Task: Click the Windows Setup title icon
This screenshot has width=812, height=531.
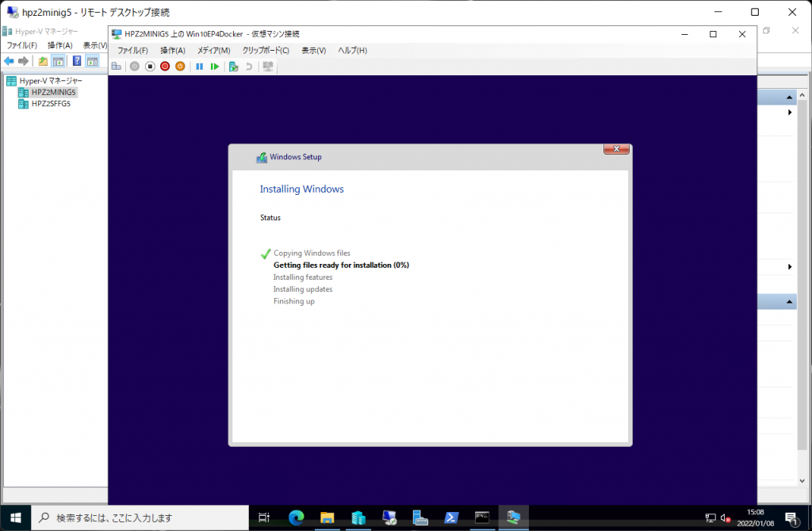Action: (x=262, y=157)
